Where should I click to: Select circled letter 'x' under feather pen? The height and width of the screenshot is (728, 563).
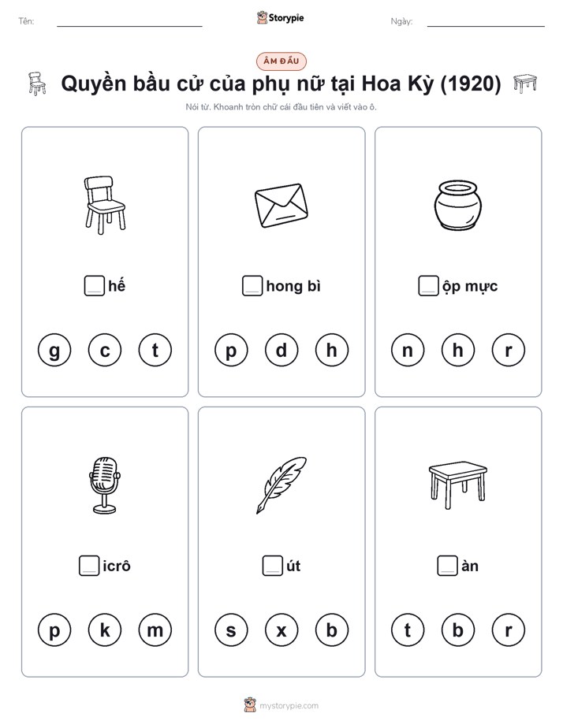(281, 630)
